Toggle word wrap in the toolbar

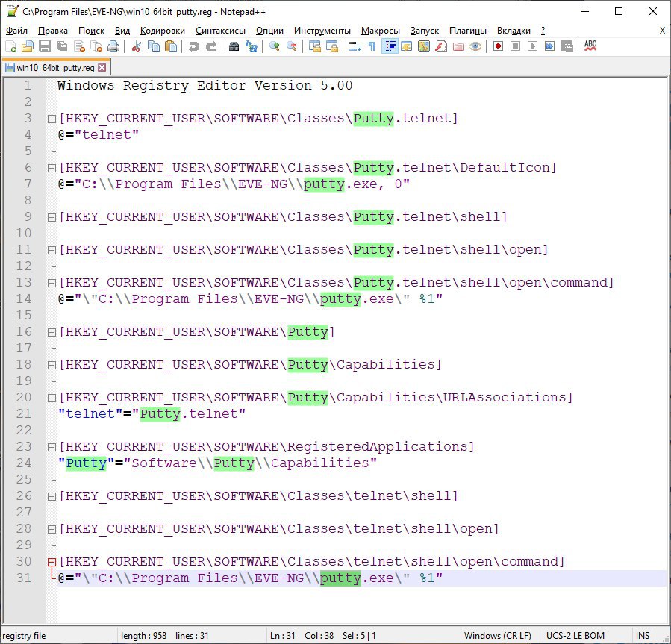355,46
